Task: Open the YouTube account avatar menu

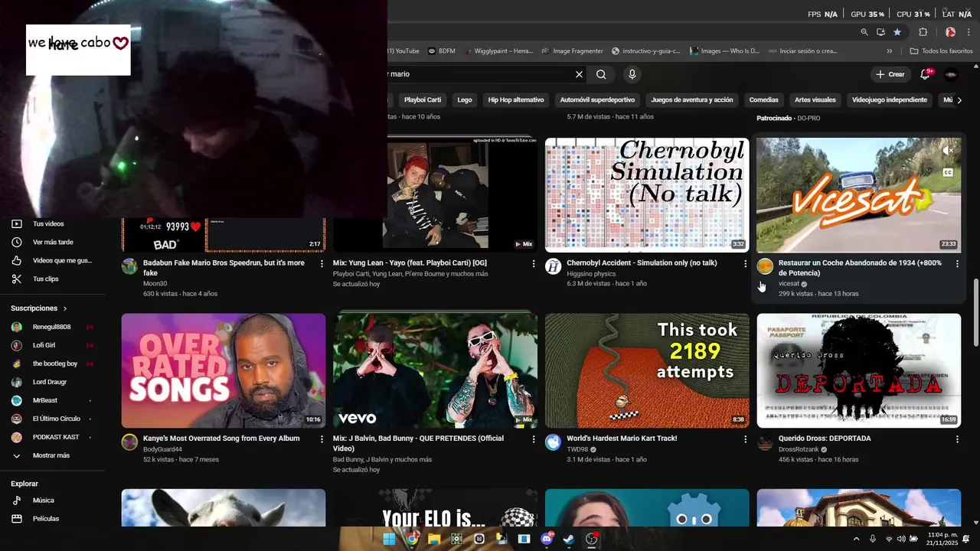Action: pyautogui.click(x=952, y=74)
